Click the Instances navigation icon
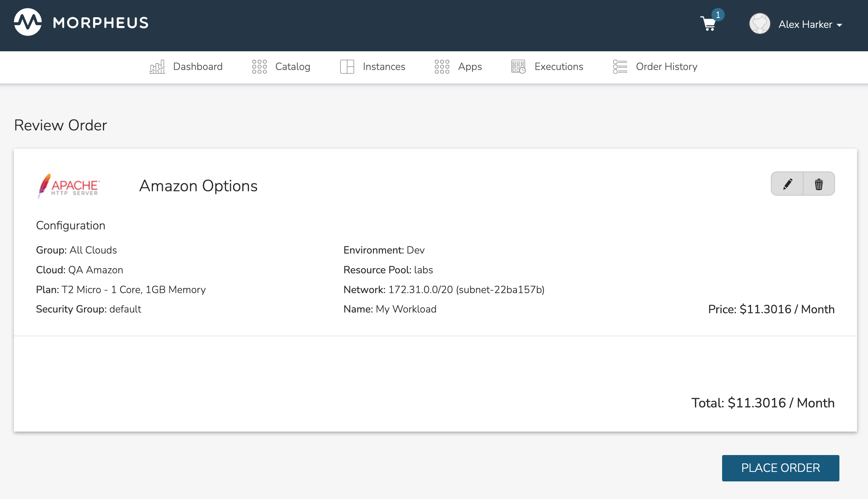This screenshot has width=868, height=499. click(347, 67)
